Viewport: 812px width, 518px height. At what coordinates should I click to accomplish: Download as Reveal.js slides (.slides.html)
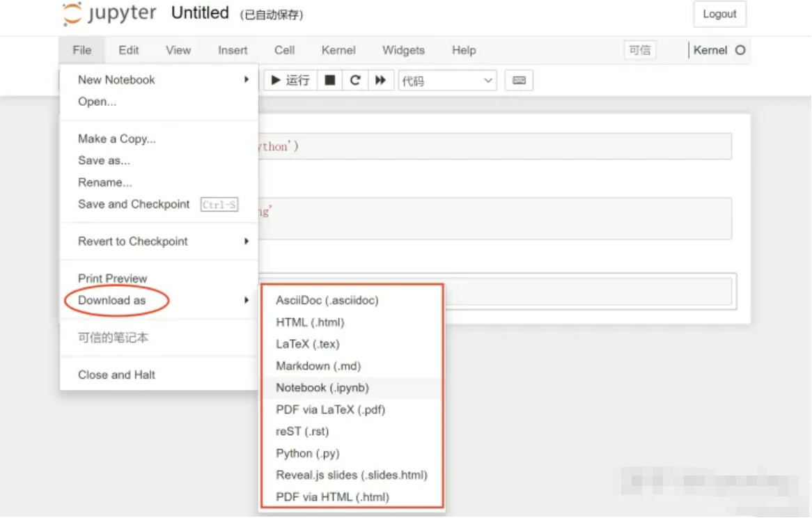coord(352,475)
